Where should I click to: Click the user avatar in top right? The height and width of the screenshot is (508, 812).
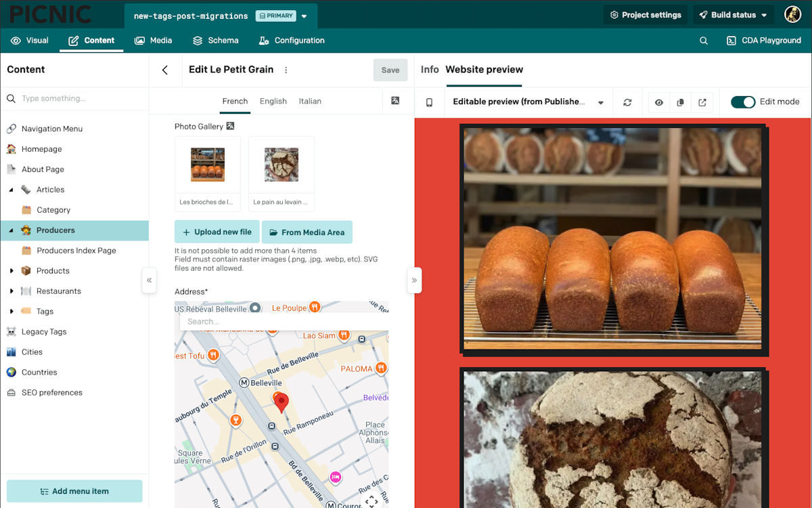[792, 14]
